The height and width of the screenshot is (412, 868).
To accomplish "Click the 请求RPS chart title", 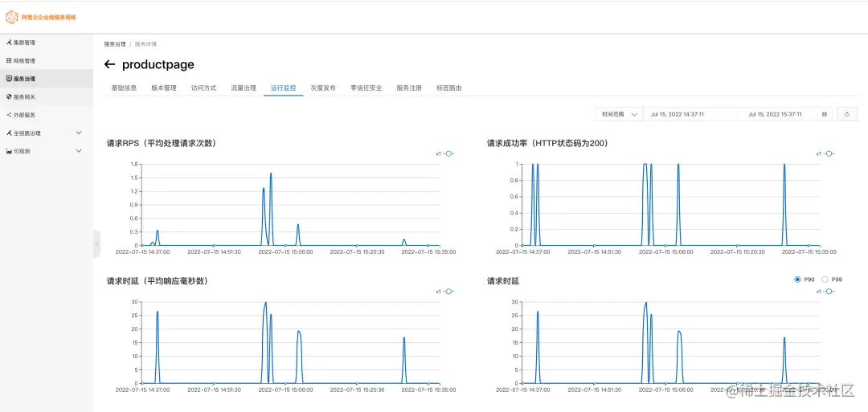I will [x=161, y=143].
